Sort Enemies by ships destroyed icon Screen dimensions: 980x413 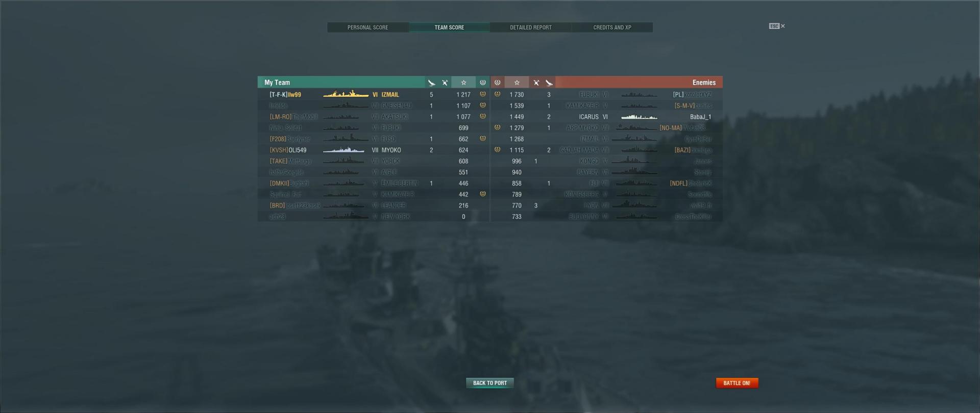pyautogui.click(x=549, y=83)
